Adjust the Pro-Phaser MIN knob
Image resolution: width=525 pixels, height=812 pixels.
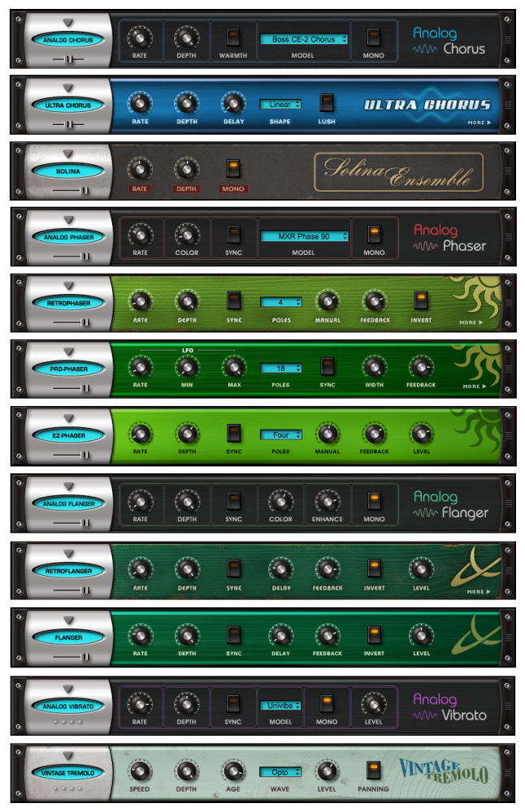pyautogui.click(x=187, y=367)
